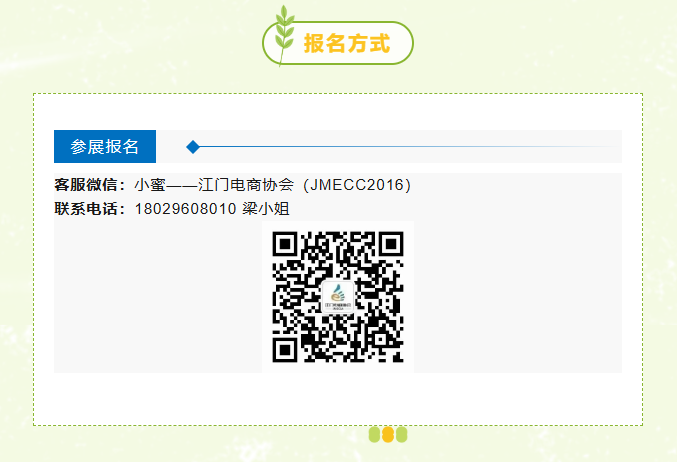Click the 小蜜——江门电商协会 text

[215, 186]
